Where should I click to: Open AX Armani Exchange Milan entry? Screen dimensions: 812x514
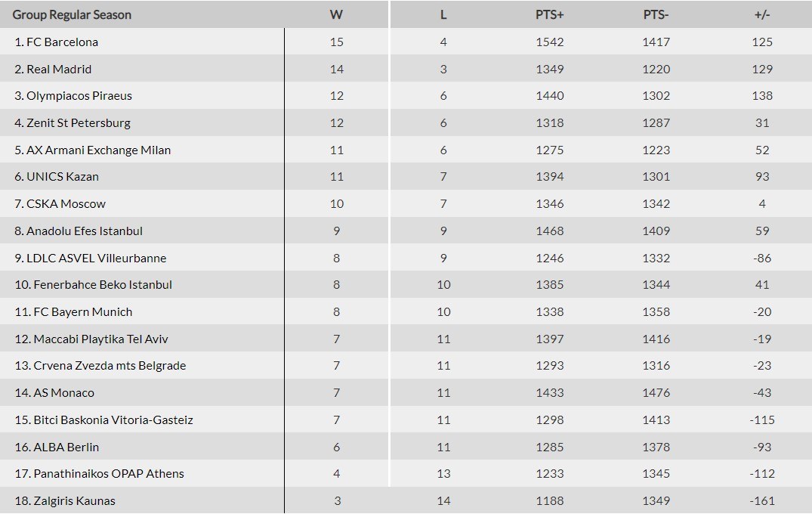pos(98,150)
